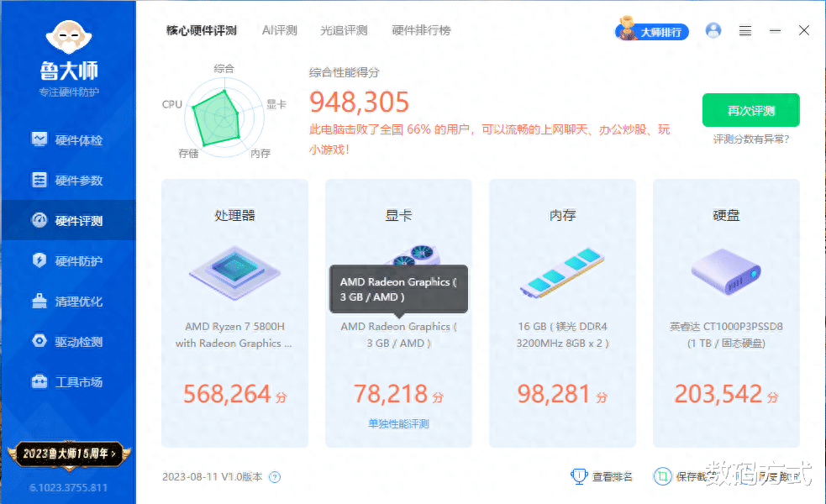Switch to the 光追评测 tab
Screen dimensions: 826x504
[344, 30]
